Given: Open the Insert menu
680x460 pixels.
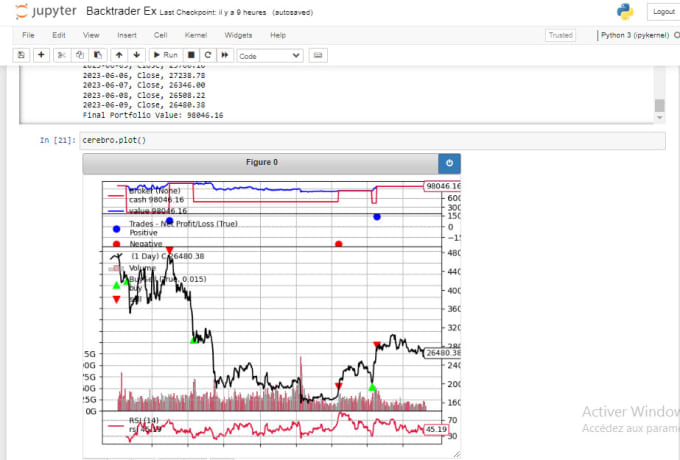Looking at the screenshot, I should point(127,35).
